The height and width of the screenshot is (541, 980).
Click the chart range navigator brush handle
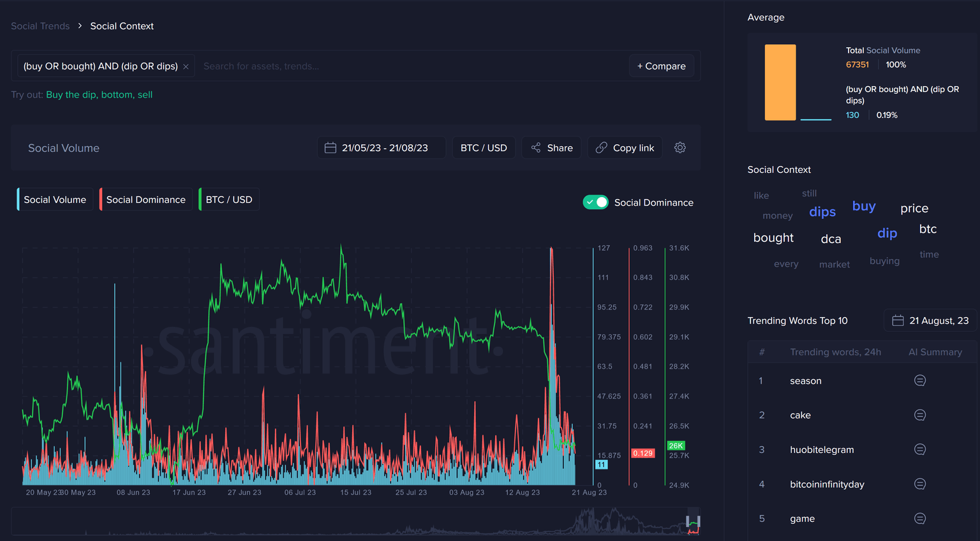688,522
